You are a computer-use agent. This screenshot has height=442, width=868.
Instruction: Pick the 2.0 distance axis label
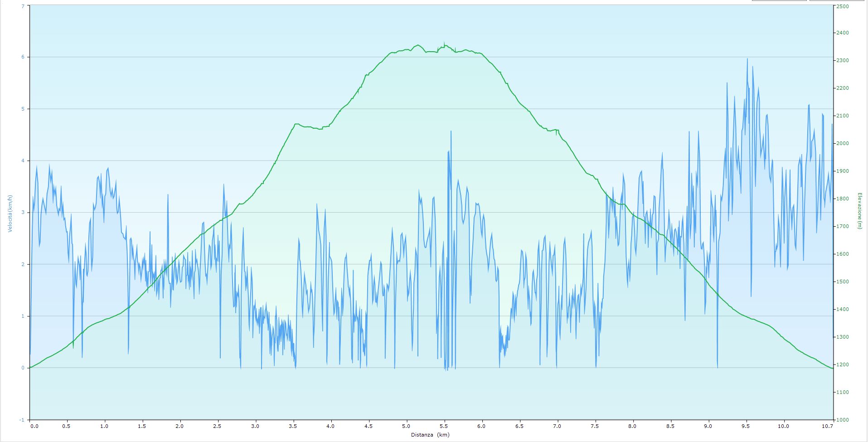[x=180, y=426]
